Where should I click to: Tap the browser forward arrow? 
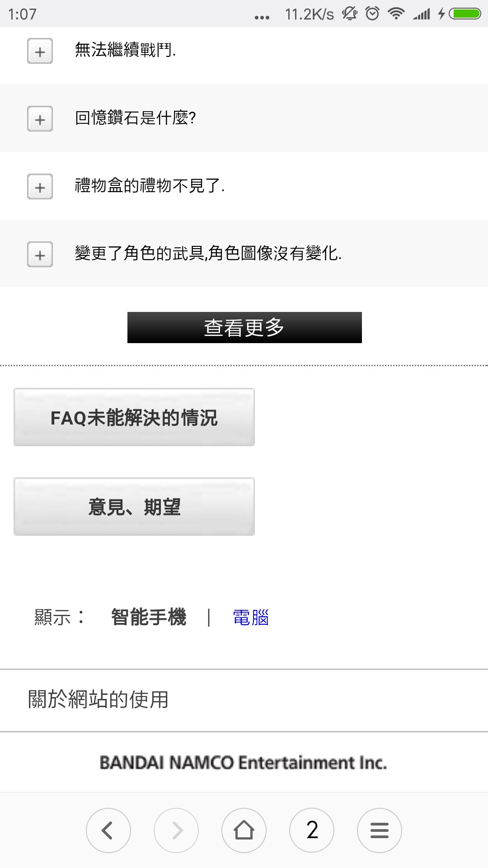click(x=176, y=830)
